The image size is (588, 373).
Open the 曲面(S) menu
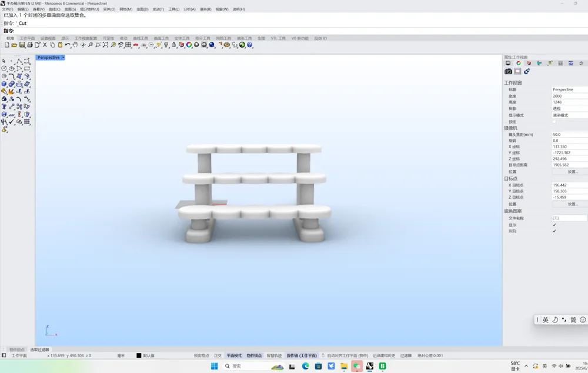coord(70,9)
